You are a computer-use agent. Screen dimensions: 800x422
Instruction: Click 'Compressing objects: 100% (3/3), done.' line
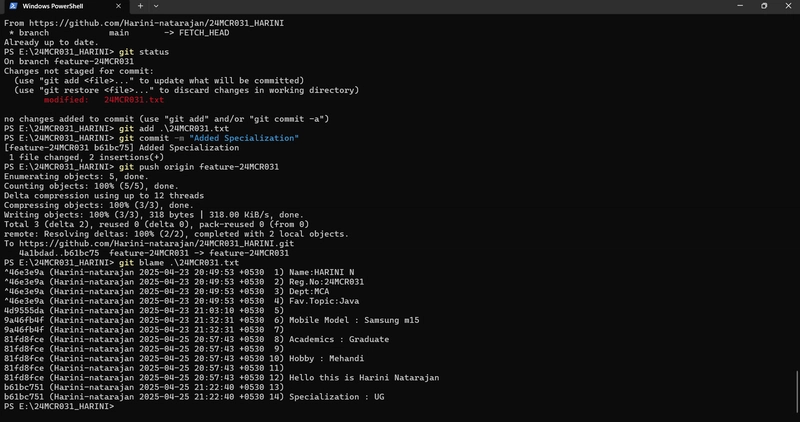(x=99, y=205)
